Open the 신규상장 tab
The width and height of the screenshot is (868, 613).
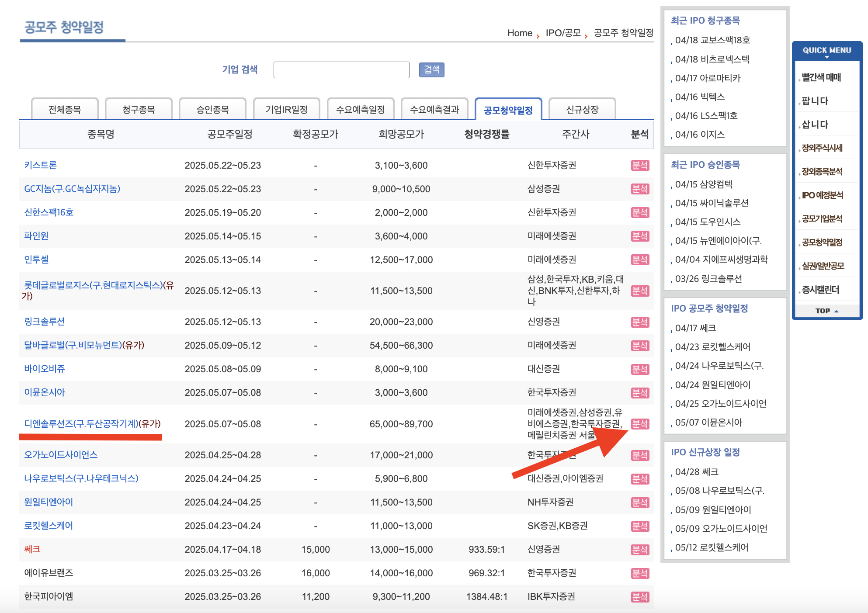(x=582, y=109)
